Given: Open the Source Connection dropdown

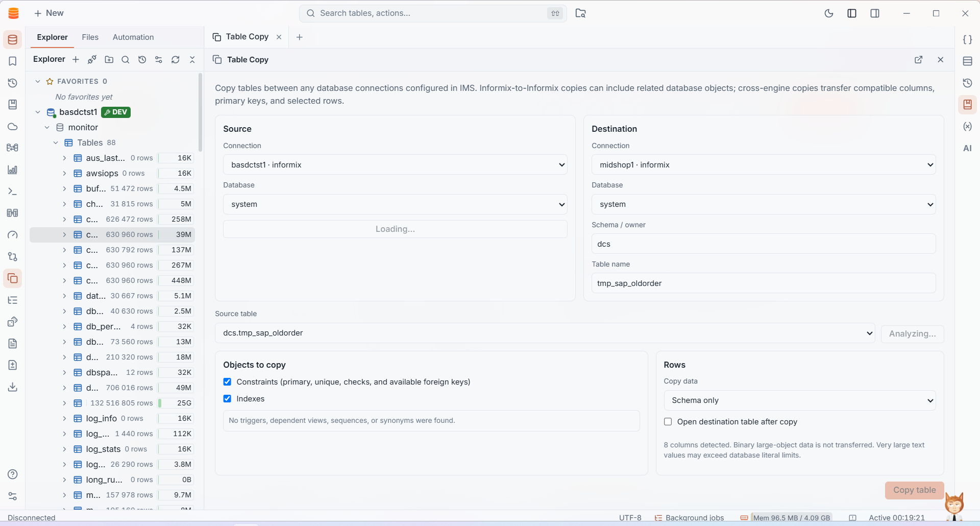Looking at the screenshot, I should coord(395,164).
